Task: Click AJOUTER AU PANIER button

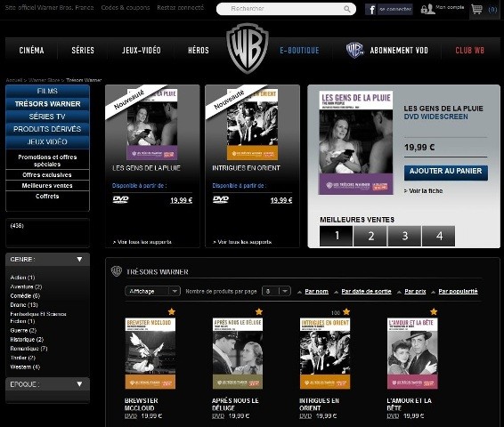Action: coord(446,173)
